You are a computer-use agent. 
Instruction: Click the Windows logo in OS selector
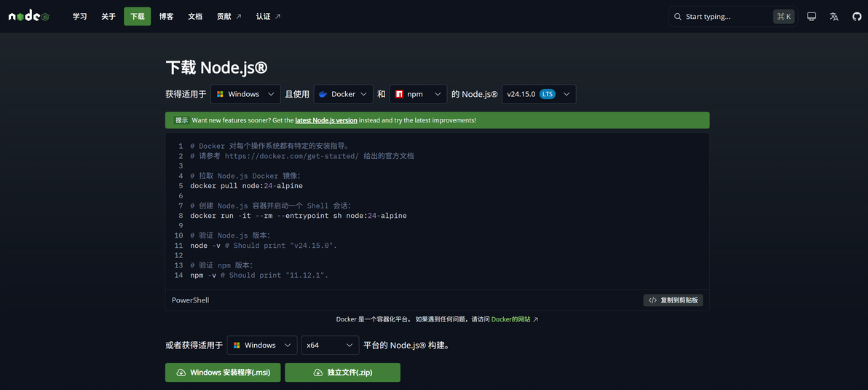click(220, 94)
